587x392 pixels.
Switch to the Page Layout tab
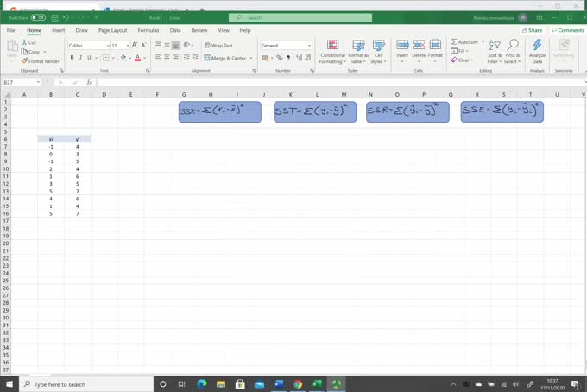click(x=112, y=30)
